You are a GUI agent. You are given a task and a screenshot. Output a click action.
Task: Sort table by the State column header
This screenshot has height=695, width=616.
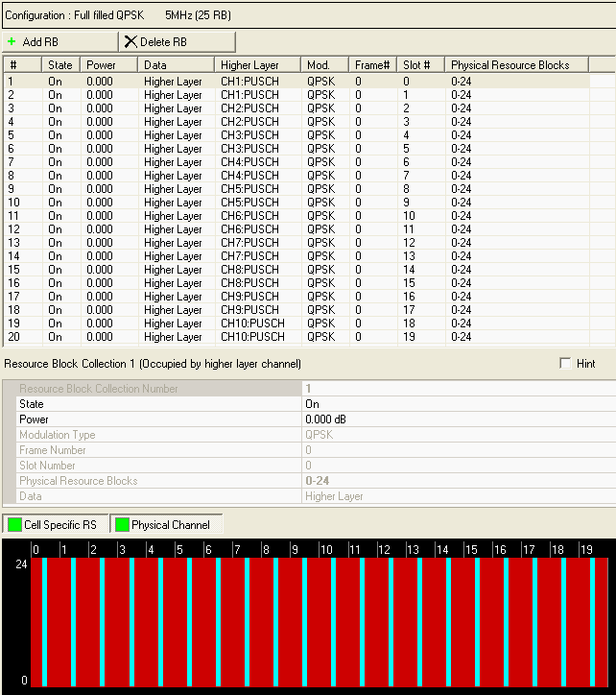tap(59, 65)
